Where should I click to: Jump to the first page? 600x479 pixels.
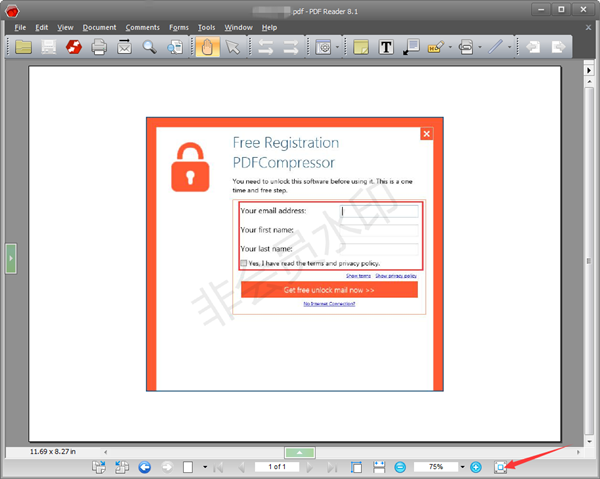[x=218, y=467]
